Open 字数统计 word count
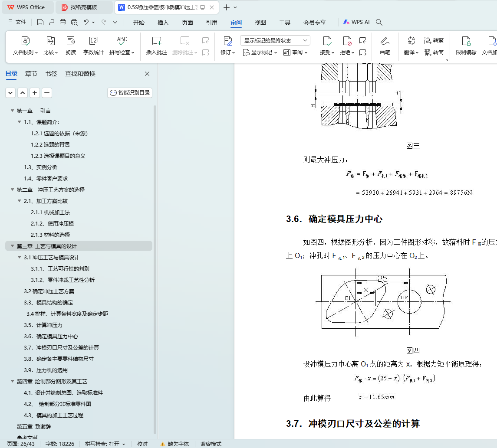497x448 pixels. pyautogui.click(x=93, y=46)
